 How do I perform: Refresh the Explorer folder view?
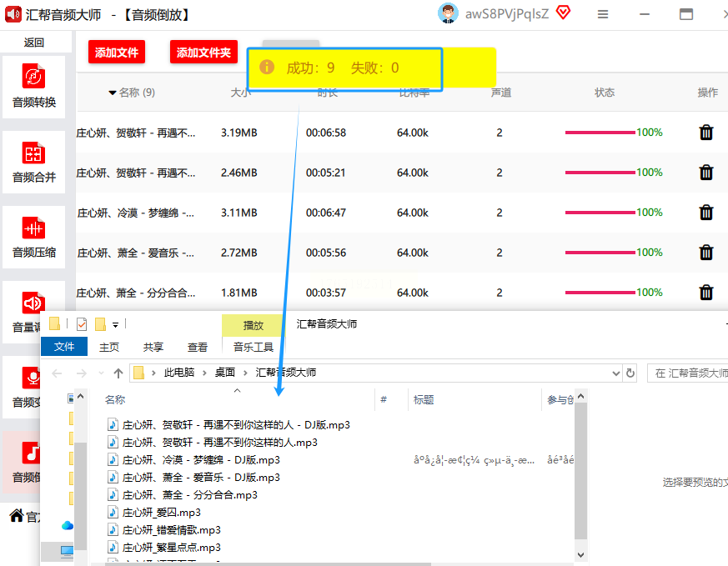point(630,373)
